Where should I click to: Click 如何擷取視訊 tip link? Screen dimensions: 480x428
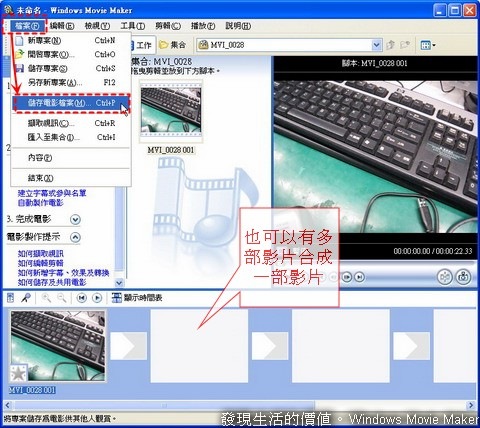40,253
